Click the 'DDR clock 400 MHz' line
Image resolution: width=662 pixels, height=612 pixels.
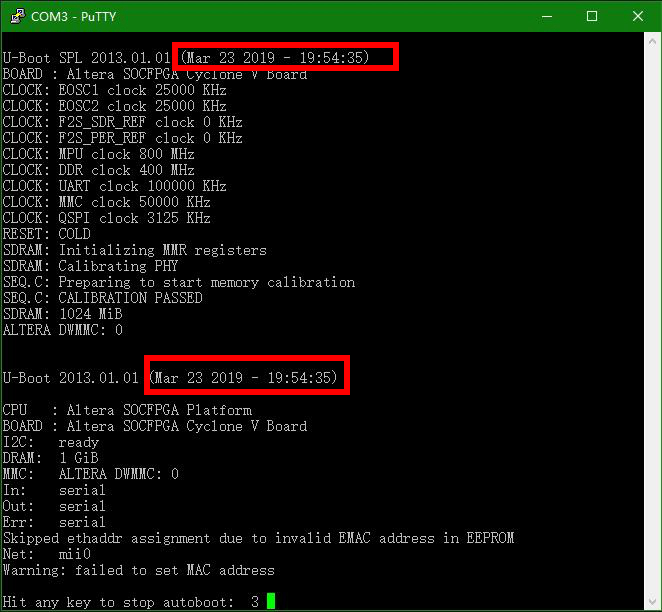[x=98, y=170]
